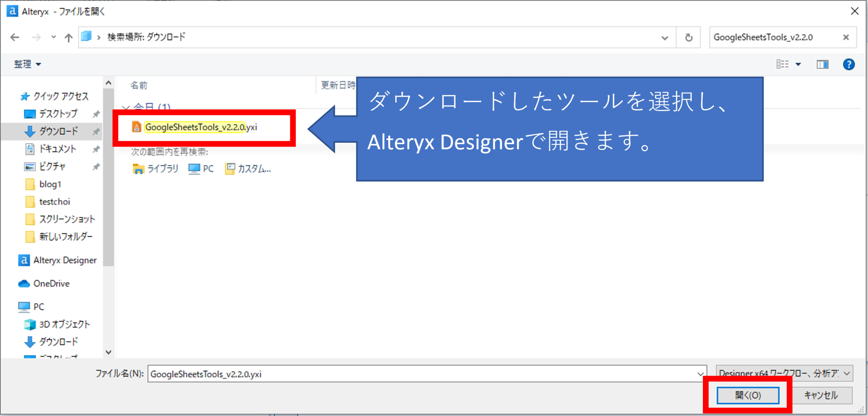
Task: Clear the search box text
Action: (846, 37)
